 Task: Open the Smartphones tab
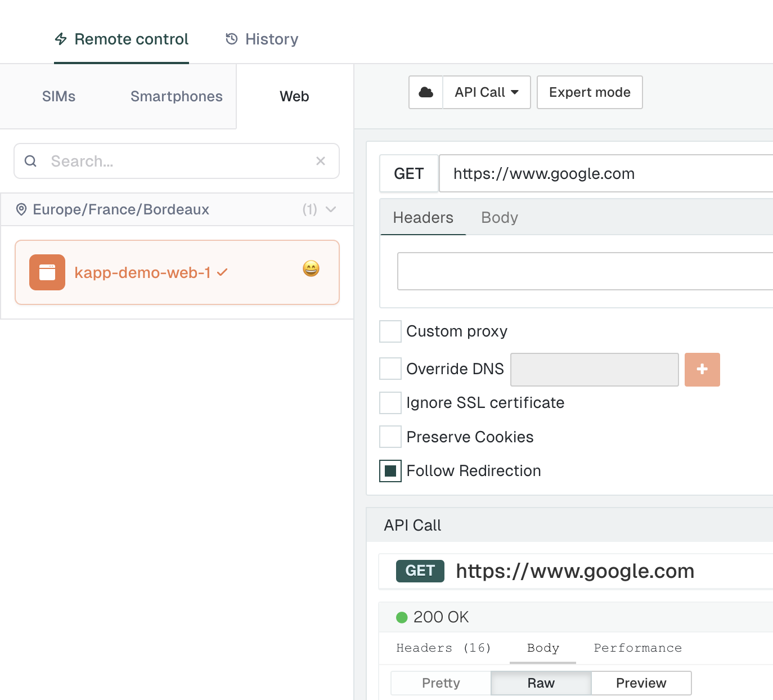click(176, 97)
